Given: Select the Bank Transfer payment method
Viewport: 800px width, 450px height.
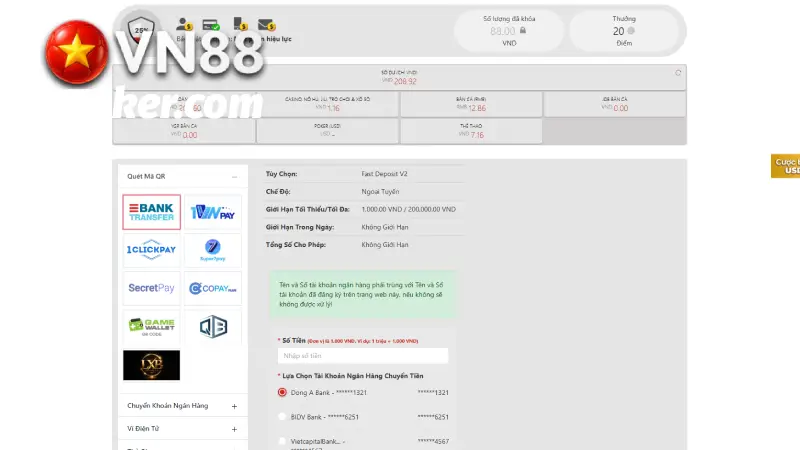Looking at the screenshot, I should 152,212.
